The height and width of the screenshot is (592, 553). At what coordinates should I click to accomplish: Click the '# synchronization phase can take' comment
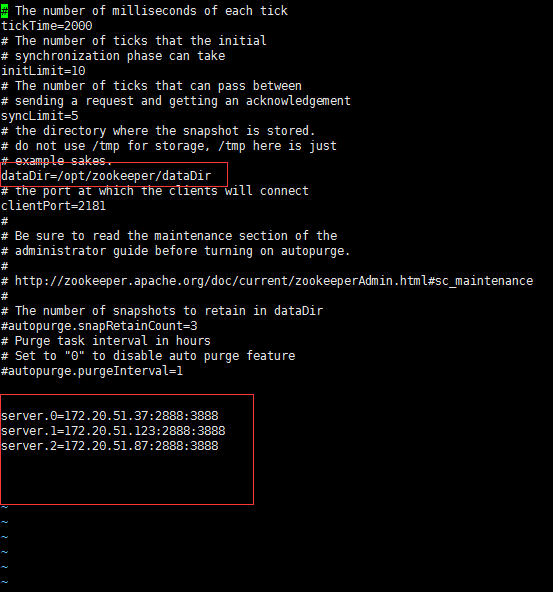[113, 56]
